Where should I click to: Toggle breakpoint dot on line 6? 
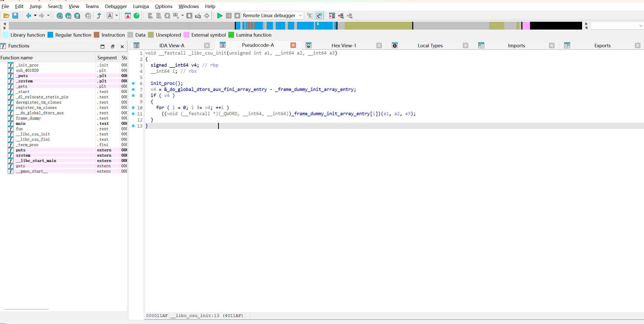[x=133, y=83]
